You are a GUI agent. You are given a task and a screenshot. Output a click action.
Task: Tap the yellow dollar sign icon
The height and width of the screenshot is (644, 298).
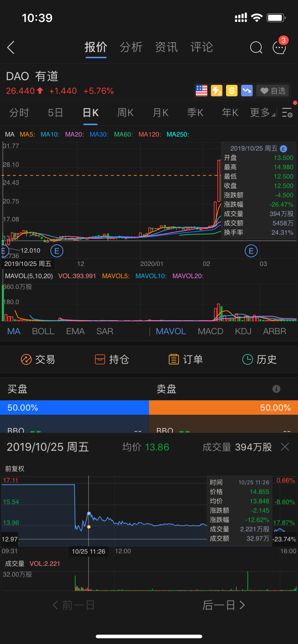tap(232, 91)
